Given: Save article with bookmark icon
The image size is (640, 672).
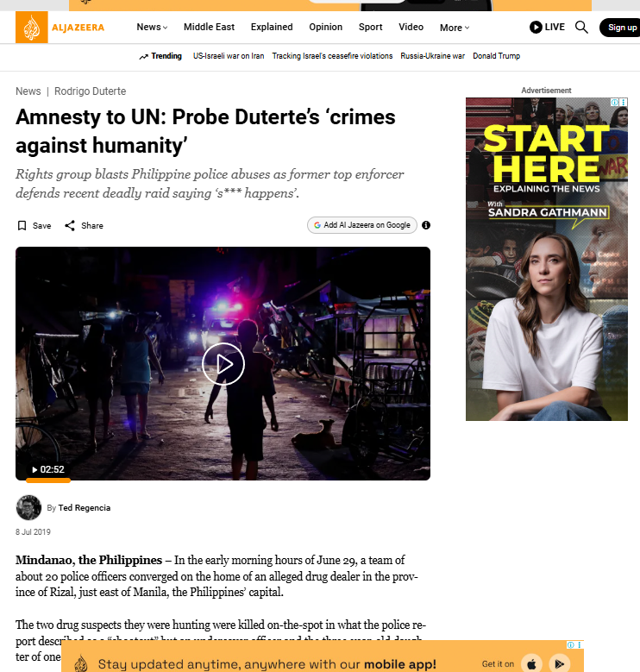Looking at the screenshot, I should [22, 225].
